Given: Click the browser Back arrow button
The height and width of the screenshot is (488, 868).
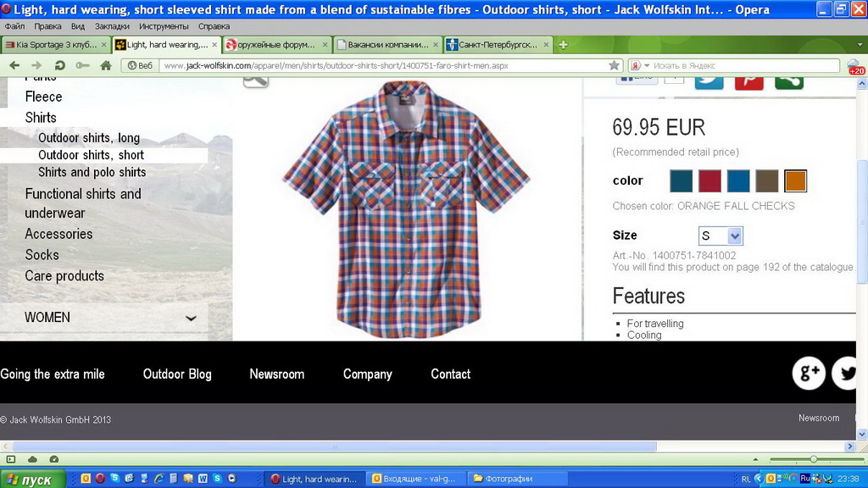Looking at the screenshot, I should [x=14, y=65].
